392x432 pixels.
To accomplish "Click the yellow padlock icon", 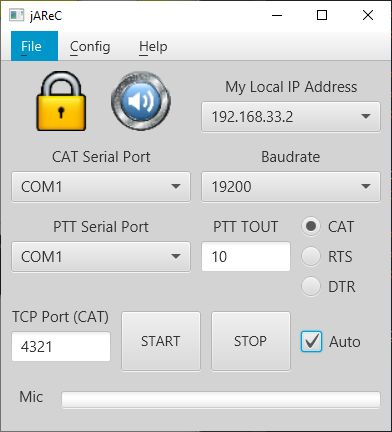I will tap(61, 101).
